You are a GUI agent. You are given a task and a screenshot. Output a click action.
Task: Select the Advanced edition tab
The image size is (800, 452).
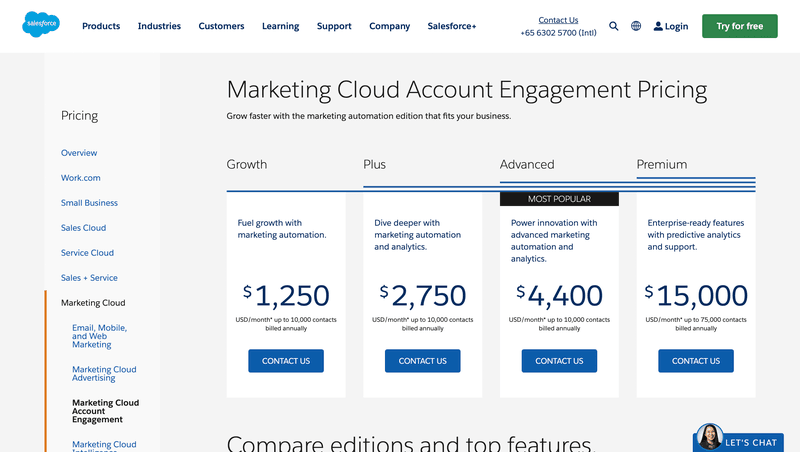coord(527,164)
